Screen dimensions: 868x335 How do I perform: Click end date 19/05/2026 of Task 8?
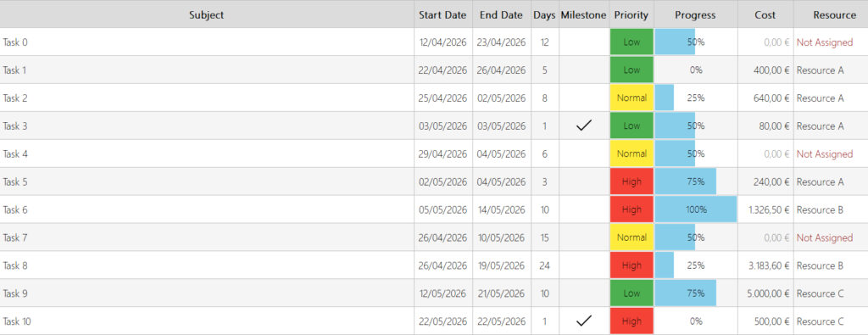point(502,265)
